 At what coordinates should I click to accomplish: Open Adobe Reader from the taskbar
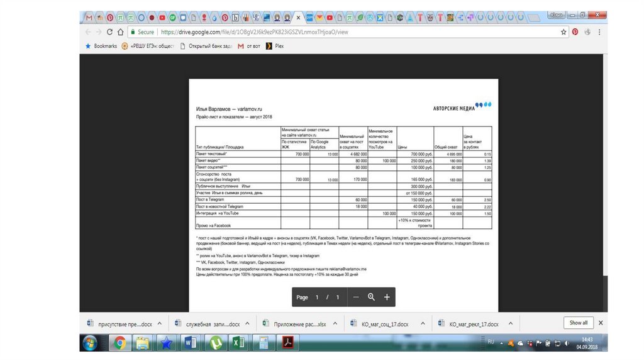click(288, 343)
